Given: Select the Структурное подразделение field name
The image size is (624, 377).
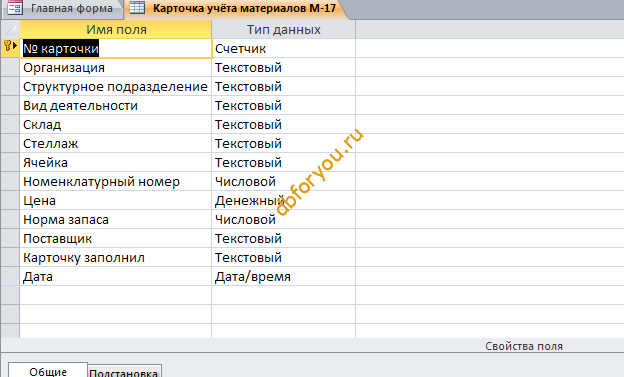Looking at the screenshot, I should click(116, 86).
